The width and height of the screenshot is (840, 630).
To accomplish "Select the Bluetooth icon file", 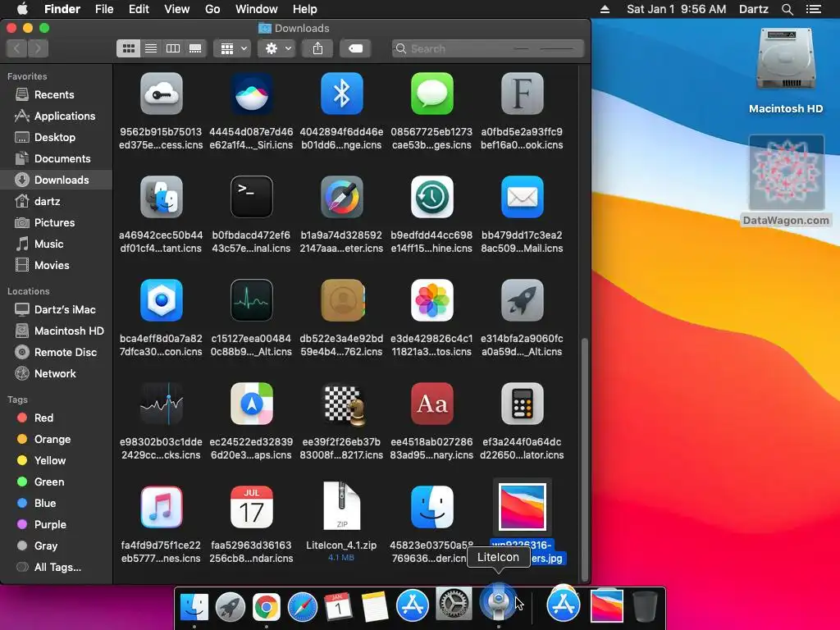I will (342, 94).
